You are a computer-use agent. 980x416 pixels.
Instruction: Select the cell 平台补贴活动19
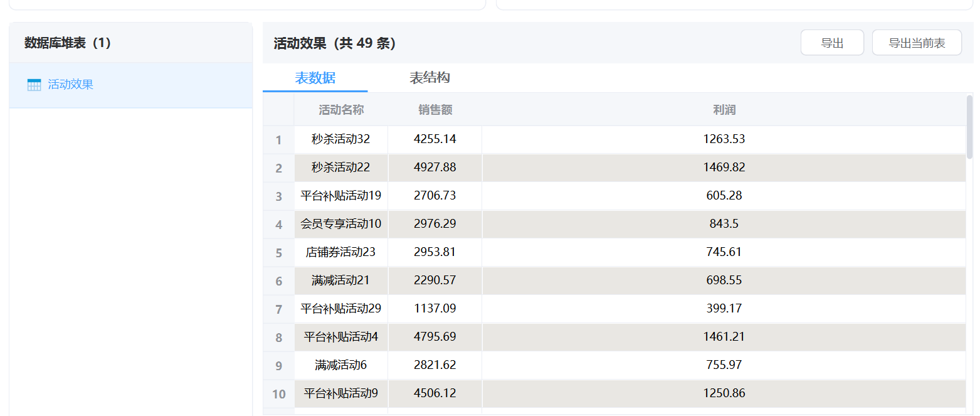341,196
